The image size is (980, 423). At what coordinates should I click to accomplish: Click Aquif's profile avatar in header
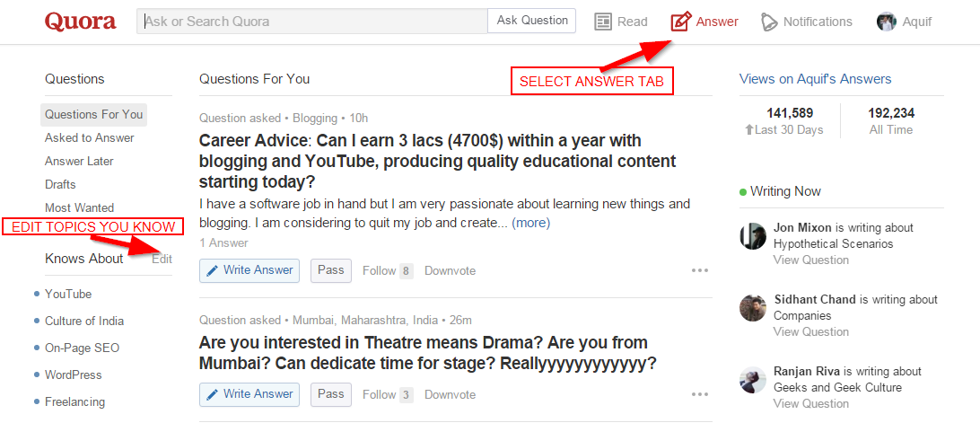pos(887,22)
